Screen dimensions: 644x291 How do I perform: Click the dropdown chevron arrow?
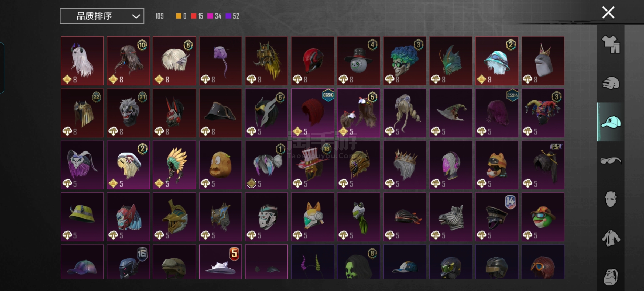click(x=136, y=16)
